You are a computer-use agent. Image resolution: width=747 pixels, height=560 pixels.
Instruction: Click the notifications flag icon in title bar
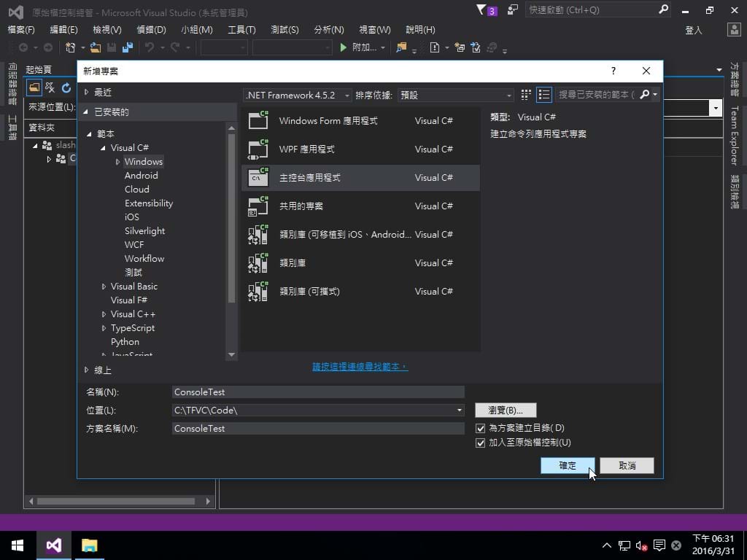(481, 9)
